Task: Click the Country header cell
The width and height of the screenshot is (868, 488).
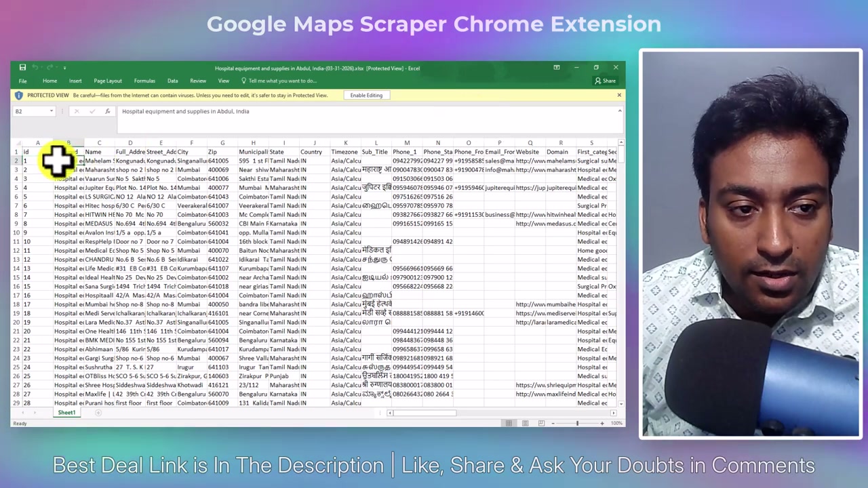Action: coord(315,152)
